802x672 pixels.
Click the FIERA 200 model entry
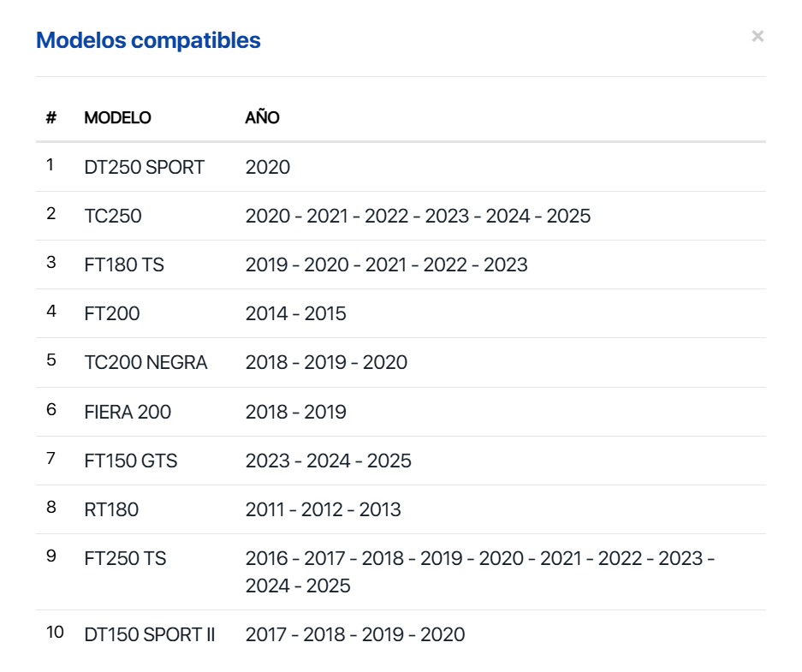pyautogui.click(x=128, y=413)
